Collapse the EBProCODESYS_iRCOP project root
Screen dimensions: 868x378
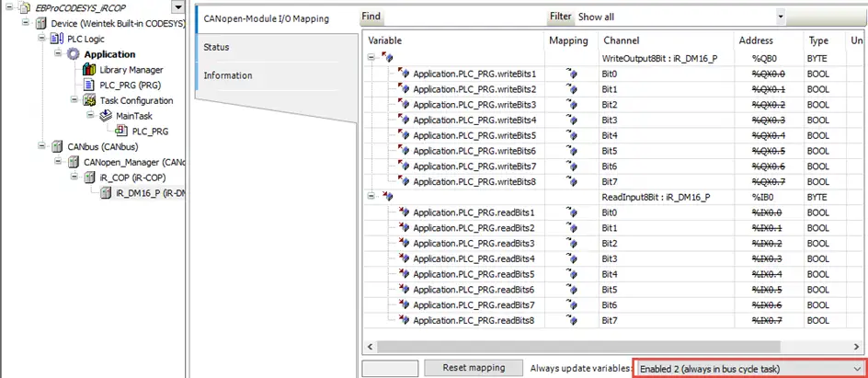tap(9, 7)
